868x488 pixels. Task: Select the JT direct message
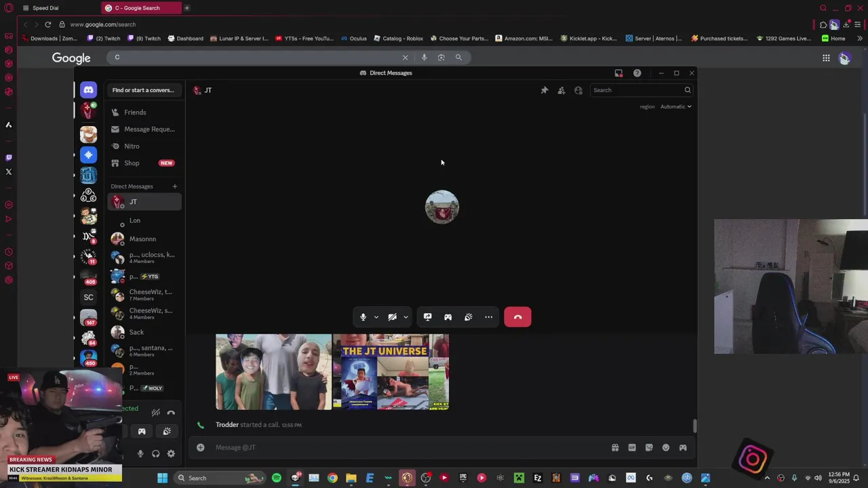tap(144, 202)
